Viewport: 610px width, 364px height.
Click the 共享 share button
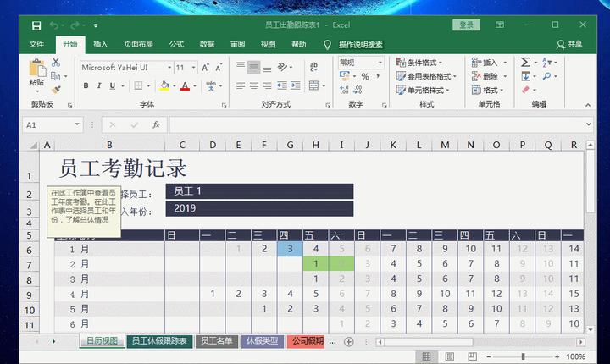click(x=569, y=44)
